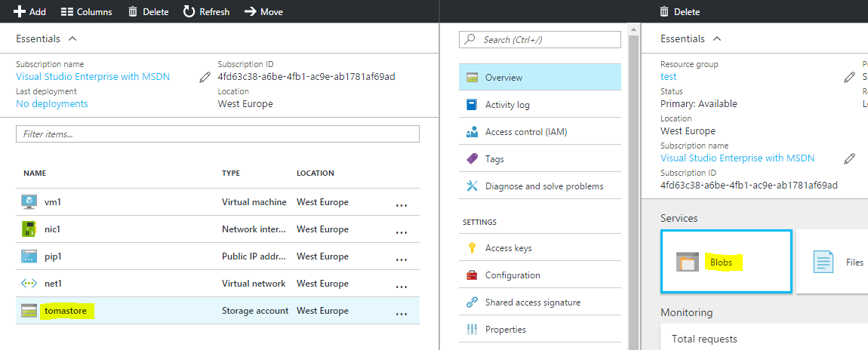Open storage account subscription name link
The width and height of the screenshot is (868, 350).
[x=737, y=158]
